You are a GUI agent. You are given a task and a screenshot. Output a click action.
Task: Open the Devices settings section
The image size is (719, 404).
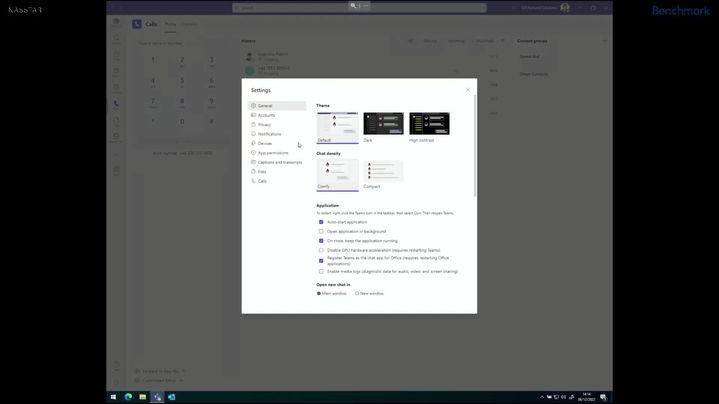pos(277,144)
